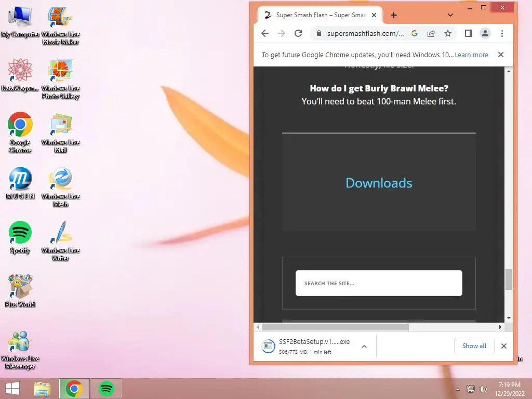Close the Super Smash Flash tab
This screenshot has width=532, height=399.
point(374,15)
